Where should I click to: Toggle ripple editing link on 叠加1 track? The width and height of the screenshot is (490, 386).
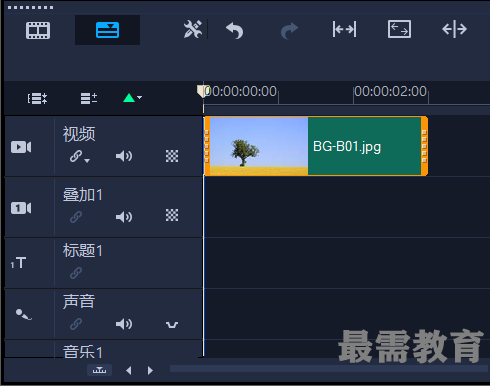click(x=76, y=217)
